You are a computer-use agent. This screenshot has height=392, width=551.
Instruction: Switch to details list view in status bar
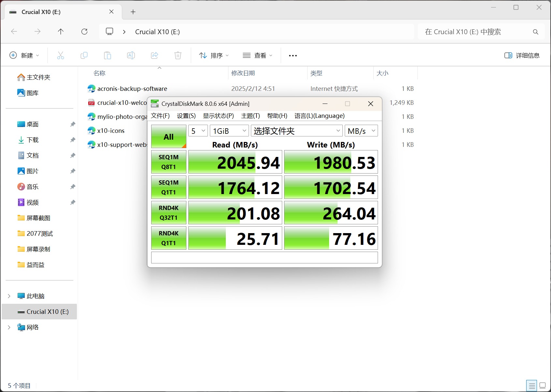[x=532, y=385]
